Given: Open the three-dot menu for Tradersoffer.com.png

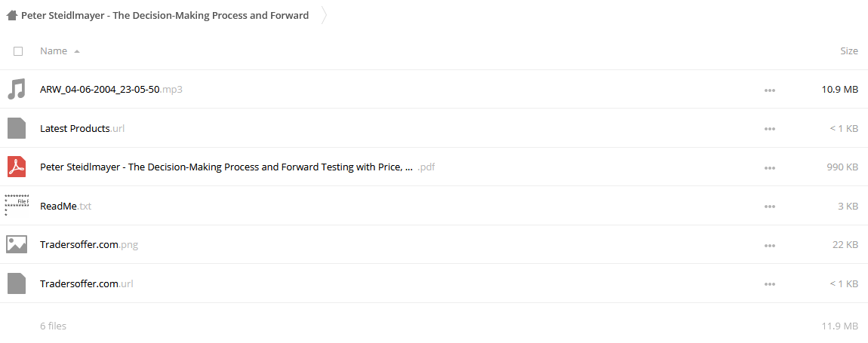Looking at the screenshot, I should [x=769, y=245].
